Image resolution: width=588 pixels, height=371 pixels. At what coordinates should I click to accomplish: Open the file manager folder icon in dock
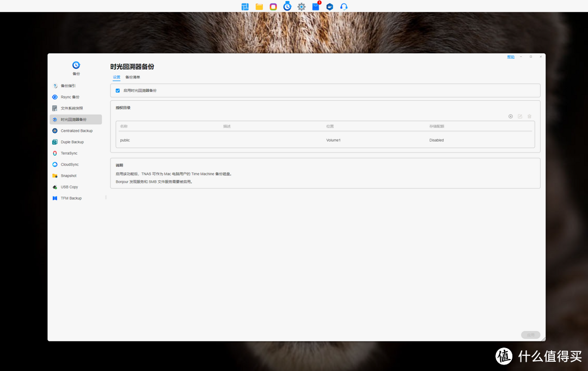click(x=259, y=7)
